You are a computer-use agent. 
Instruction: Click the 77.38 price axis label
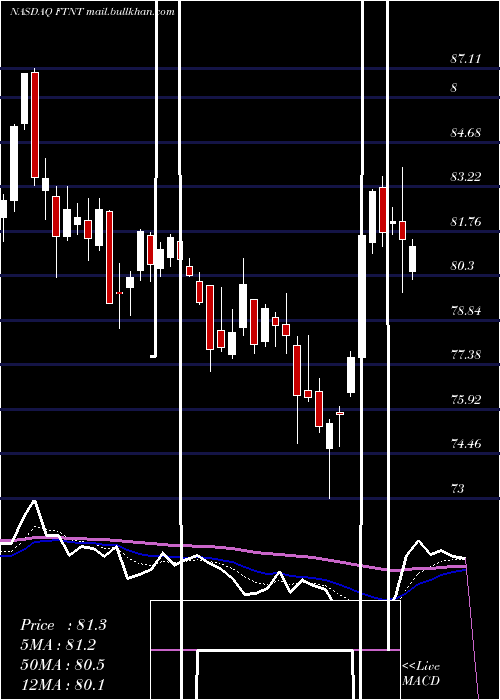pyautogui.click(x=466, y=355)
